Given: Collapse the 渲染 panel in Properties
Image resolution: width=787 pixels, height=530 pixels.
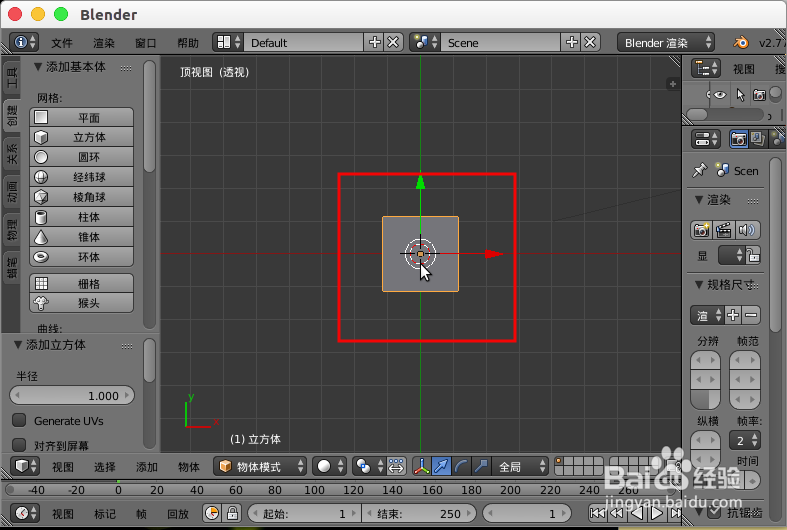Looking at the screenshot, I should point(699,200).
